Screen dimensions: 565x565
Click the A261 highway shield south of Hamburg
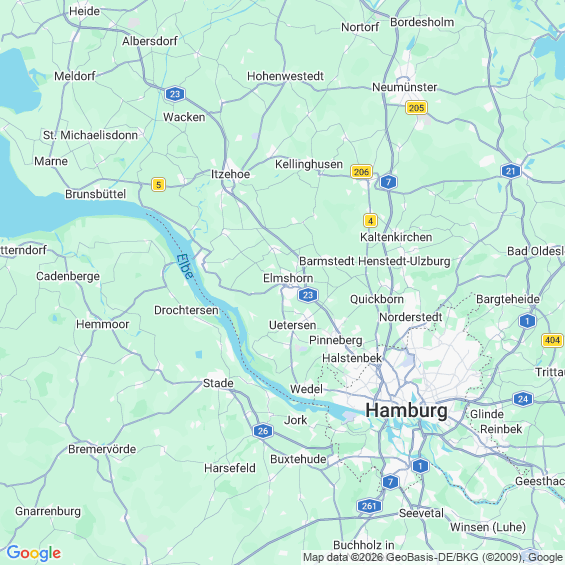coord(369,506)
